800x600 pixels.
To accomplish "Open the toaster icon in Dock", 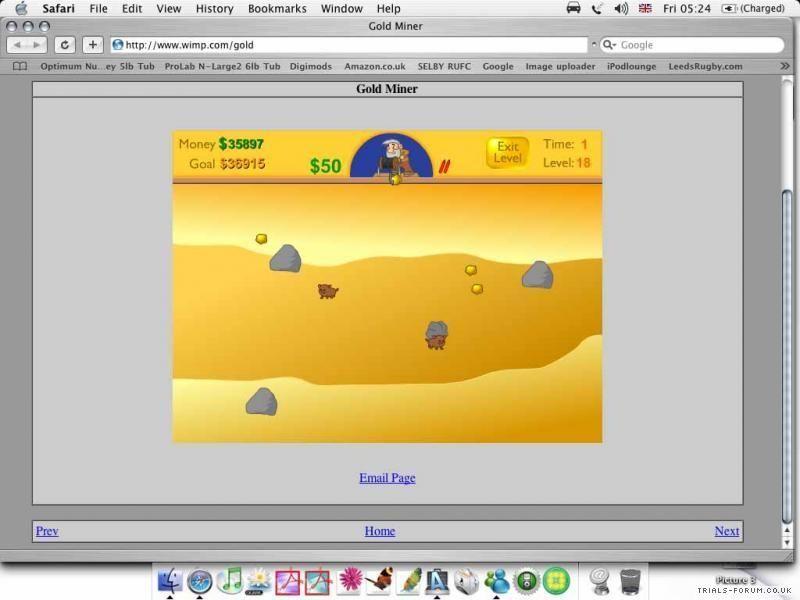I will [x=467, y=581].
